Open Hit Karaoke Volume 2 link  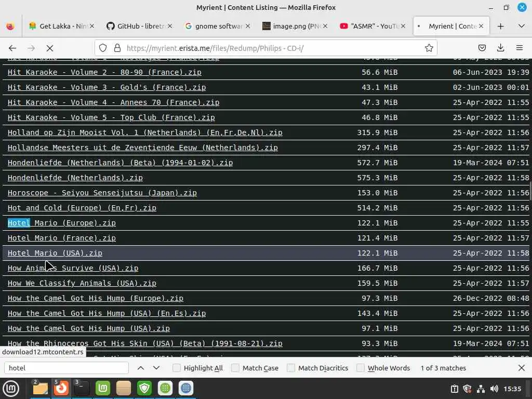[104, 72]
